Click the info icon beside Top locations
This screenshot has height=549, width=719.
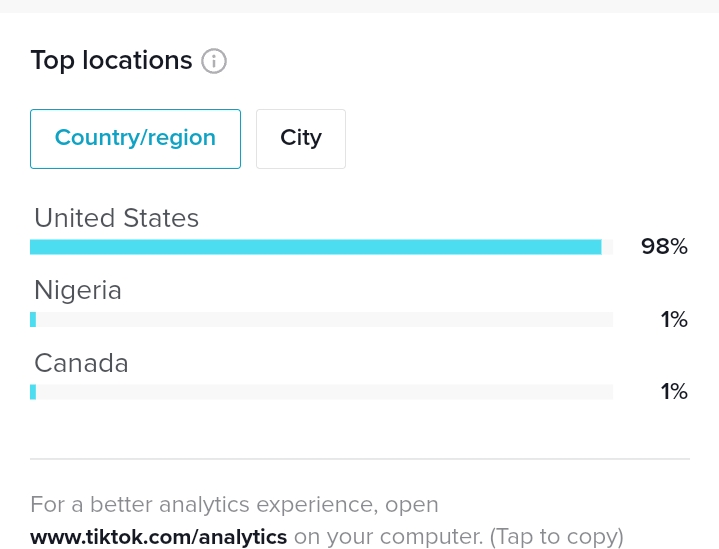coord(214,61)
